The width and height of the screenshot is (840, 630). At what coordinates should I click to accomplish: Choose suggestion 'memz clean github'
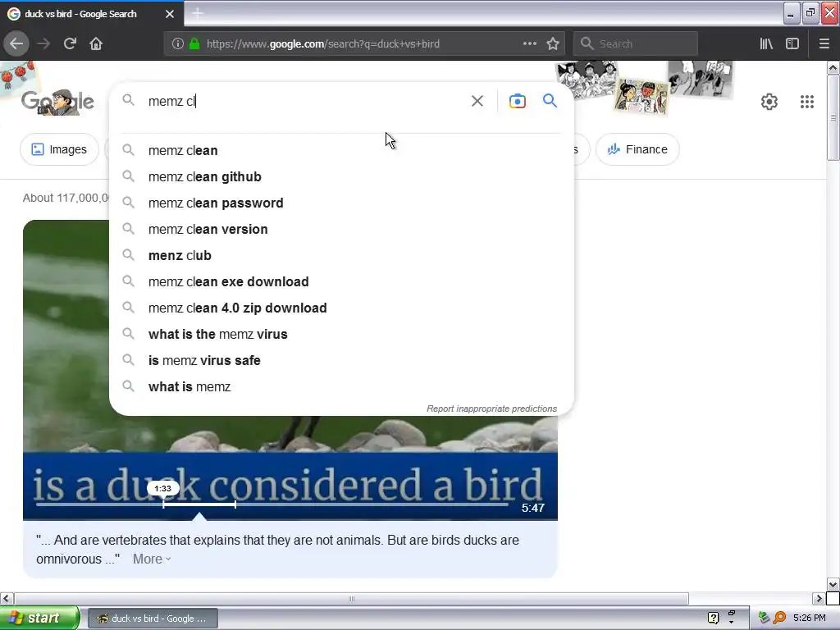pos(341,177)
